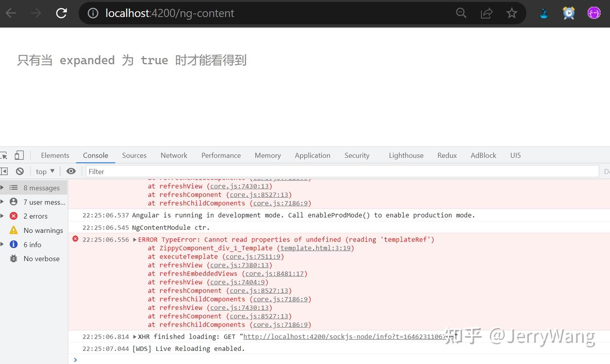Screen dimensions: 610x364
Task: Open the core.js:7511:9 link
Action: [253, 256]
